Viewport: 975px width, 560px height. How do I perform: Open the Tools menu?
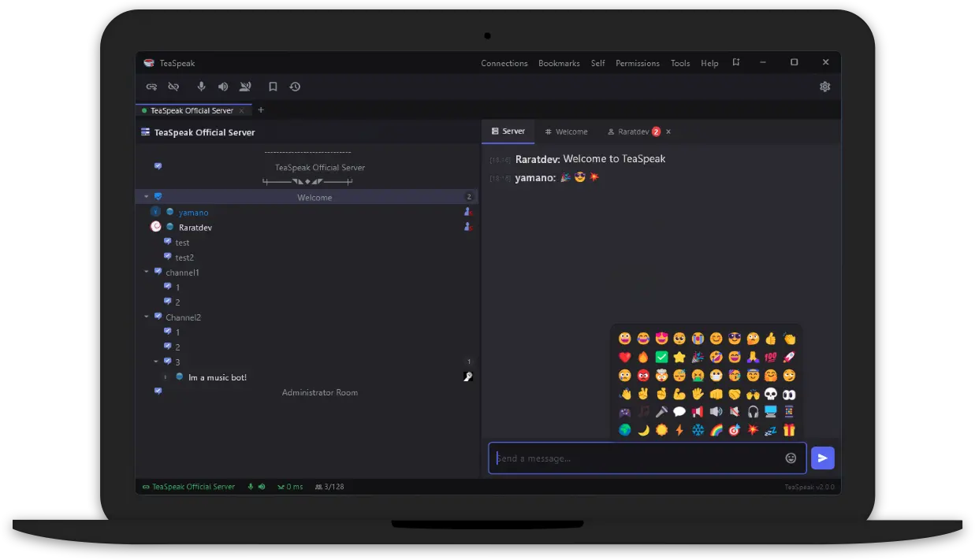point(680,63)
